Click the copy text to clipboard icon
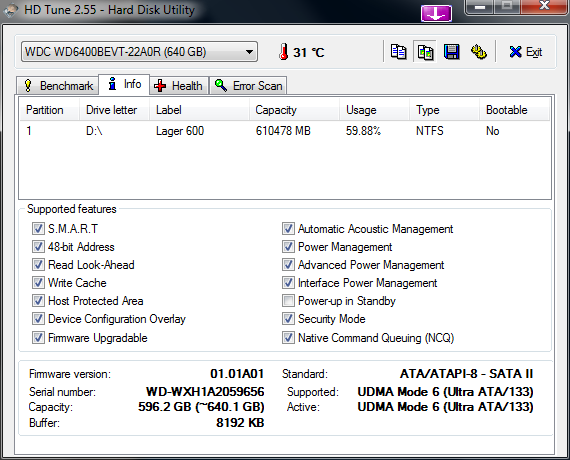The height and width of the screenshot is (460, 570). point(398,52)
